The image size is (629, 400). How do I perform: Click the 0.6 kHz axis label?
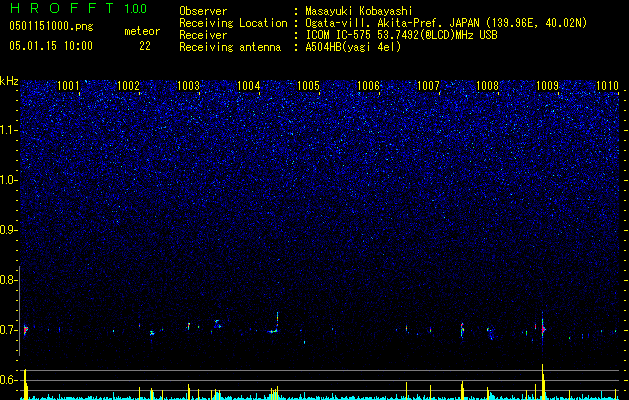[8, 380]
